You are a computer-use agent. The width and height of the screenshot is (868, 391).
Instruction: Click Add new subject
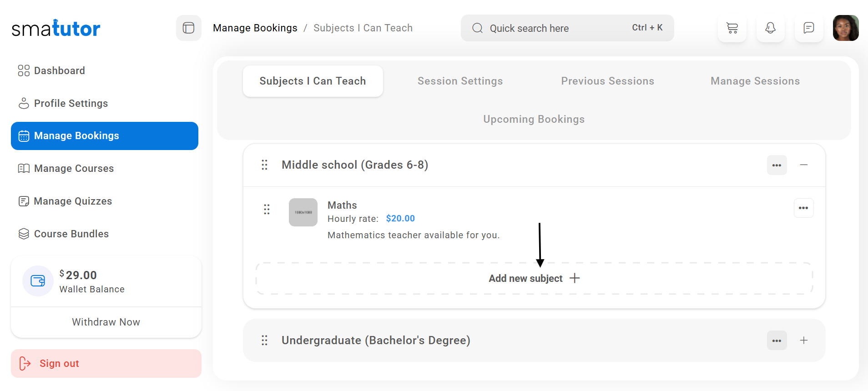534,278
